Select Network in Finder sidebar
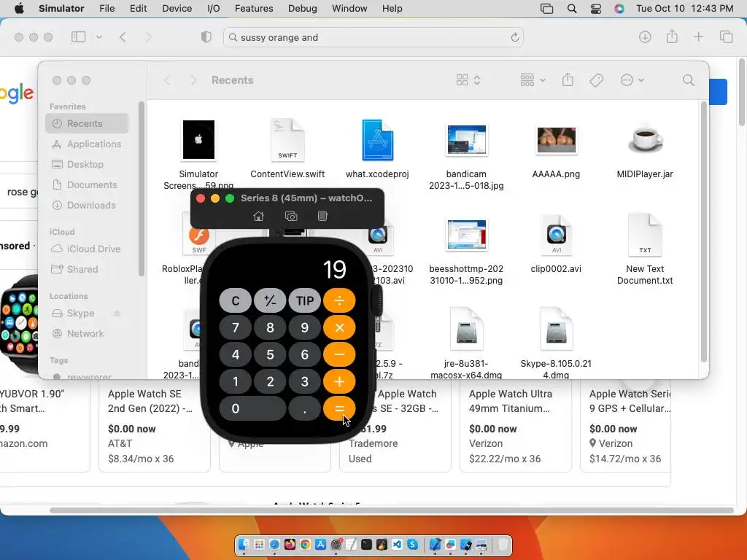Viewport: 747px width, 560px height. tap(87, 334)
